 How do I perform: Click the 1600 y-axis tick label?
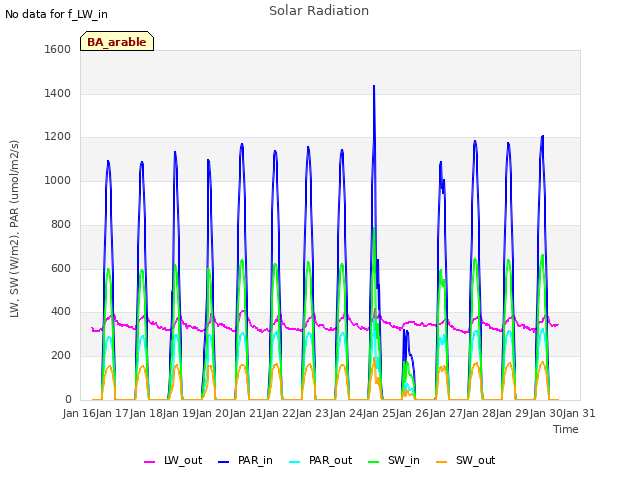(x=58, y=49)
